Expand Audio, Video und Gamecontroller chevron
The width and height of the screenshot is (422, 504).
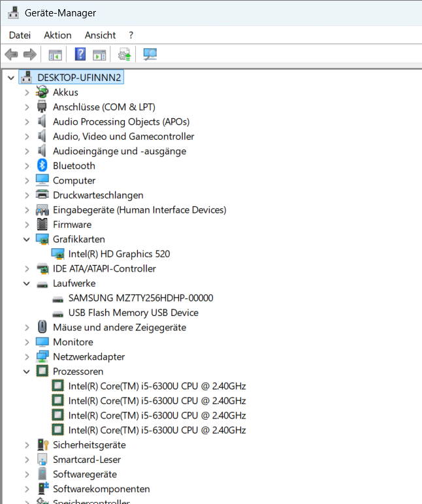[27, 136]
